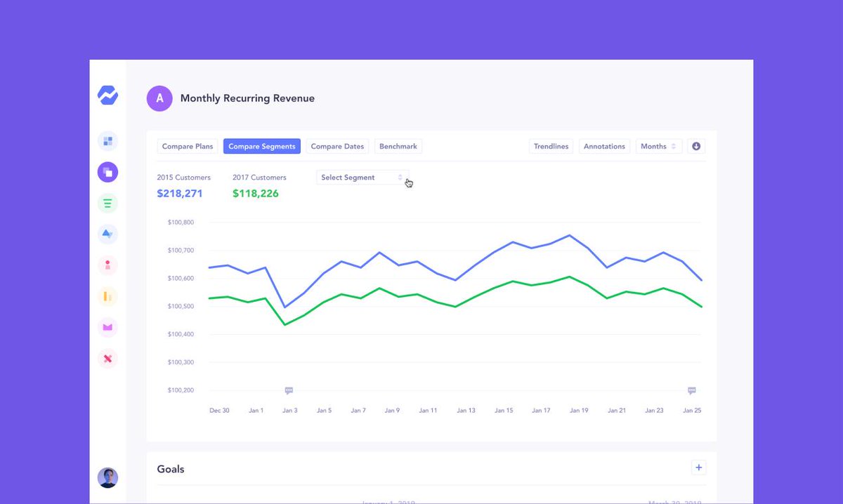The height and width of the screenshot is (504, 843).
Task: Open the Select Segment dropdown
Action: 362,178
